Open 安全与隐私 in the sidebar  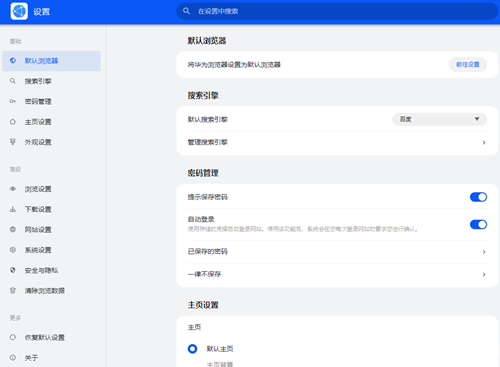point(51,270)
